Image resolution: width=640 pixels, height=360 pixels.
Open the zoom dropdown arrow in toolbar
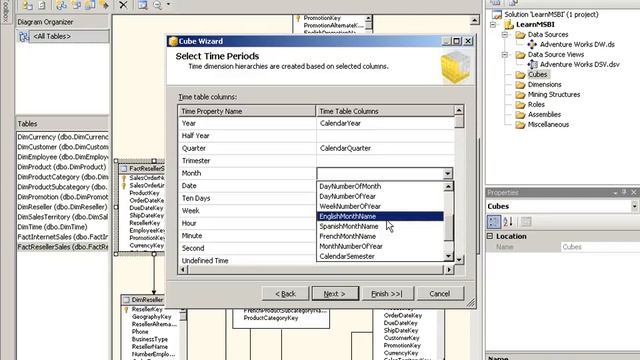[x=168, y=5]
